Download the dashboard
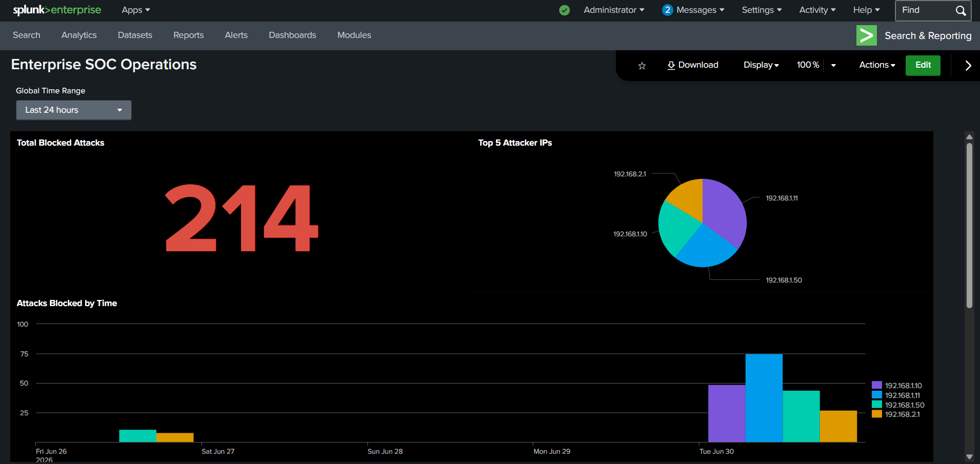The width and height of the screenshot is (980, 464). point(692,65)
